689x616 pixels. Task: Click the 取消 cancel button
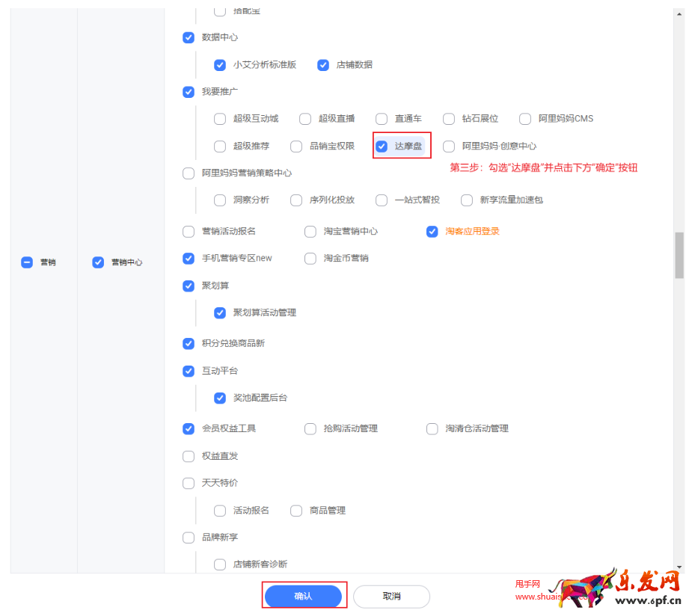pyautogui.click(x=391, y=596)
